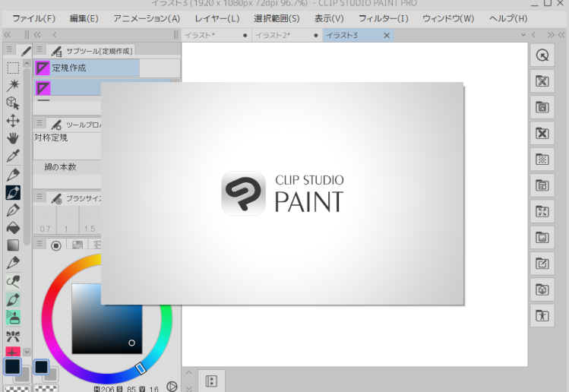Open color wheel palette hamburger menu
The width and height of the screenshot is (569, 392).
tap(40, 244)
